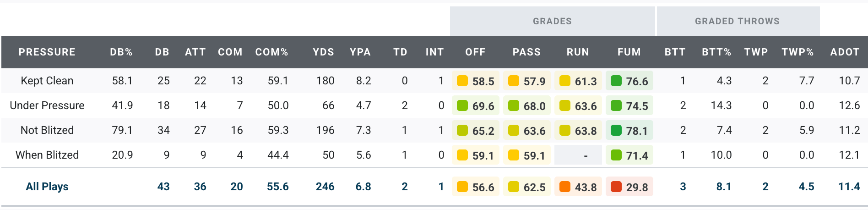Select the All Plays summary row label
The width and height of the screenshot is (868, 210).
[47, 187]
